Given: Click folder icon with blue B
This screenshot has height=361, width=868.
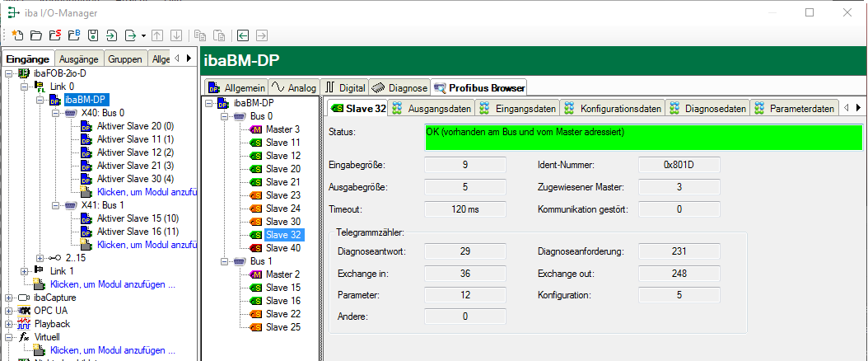Looking at the screenshot, I should (x=73, y=35).
